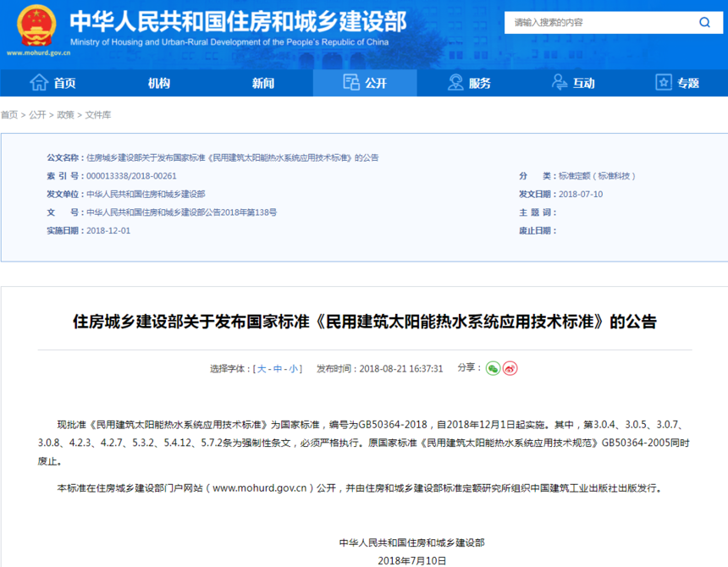The height and width of the screenshot is (567, 728).
Task: Click the interaction icon beside 互动
Action: tap(560, 82)
